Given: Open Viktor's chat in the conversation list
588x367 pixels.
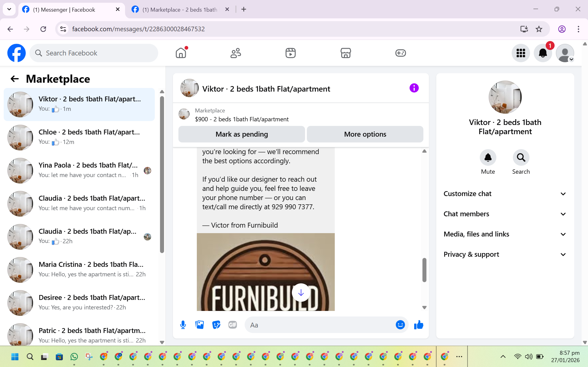Looking at the screenshot, I should click(x=79, y=104).
